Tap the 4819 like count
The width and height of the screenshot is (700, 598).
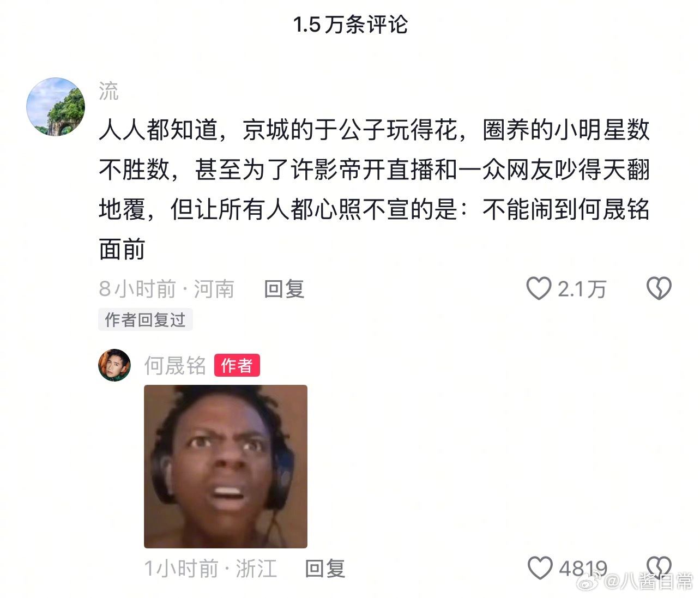pos(583,569)
